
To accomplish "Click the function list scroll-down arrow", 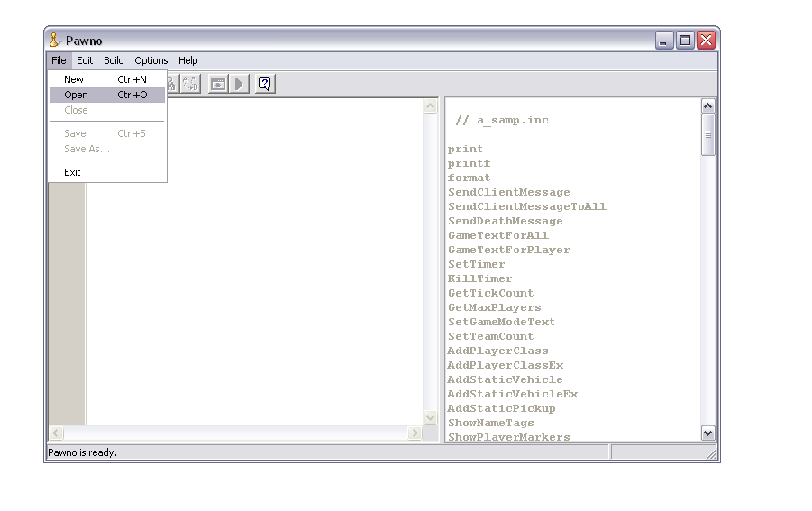I will (x=708, y=433).
